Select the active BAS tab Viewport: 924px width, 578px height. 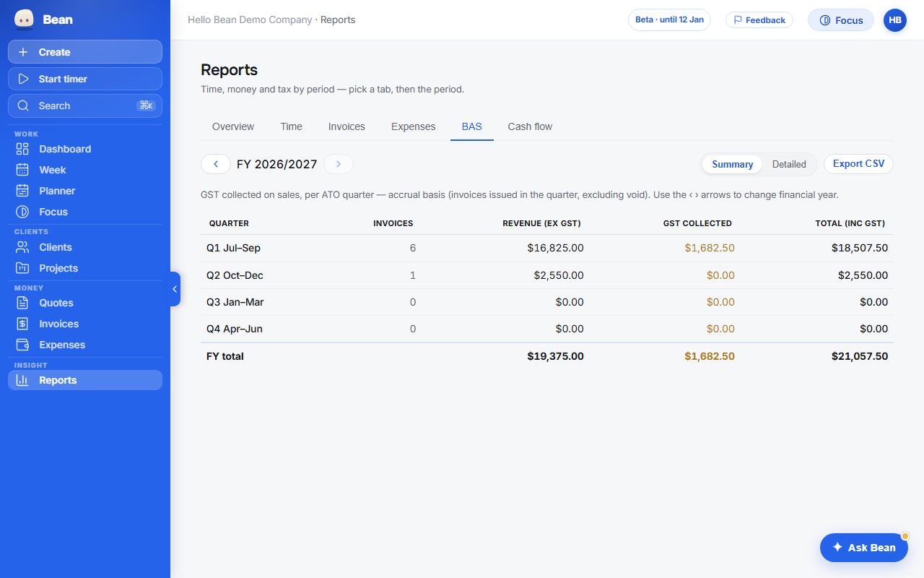pos(472,126)
